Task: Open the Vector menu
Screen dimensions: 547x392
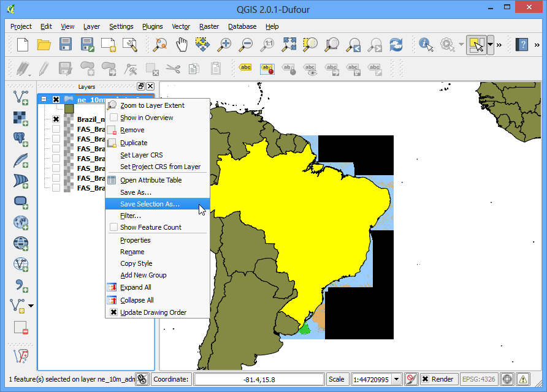Action: click(181, 26)
